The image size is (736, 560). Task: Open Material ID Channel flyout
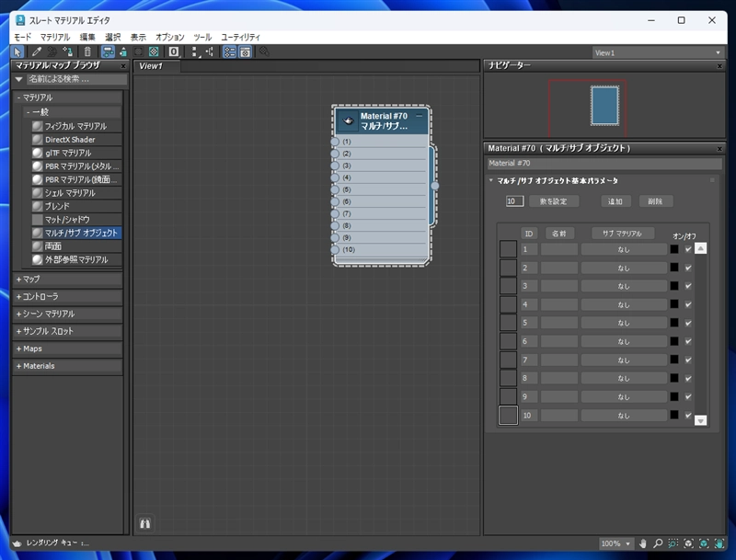(x=174, y=51)
